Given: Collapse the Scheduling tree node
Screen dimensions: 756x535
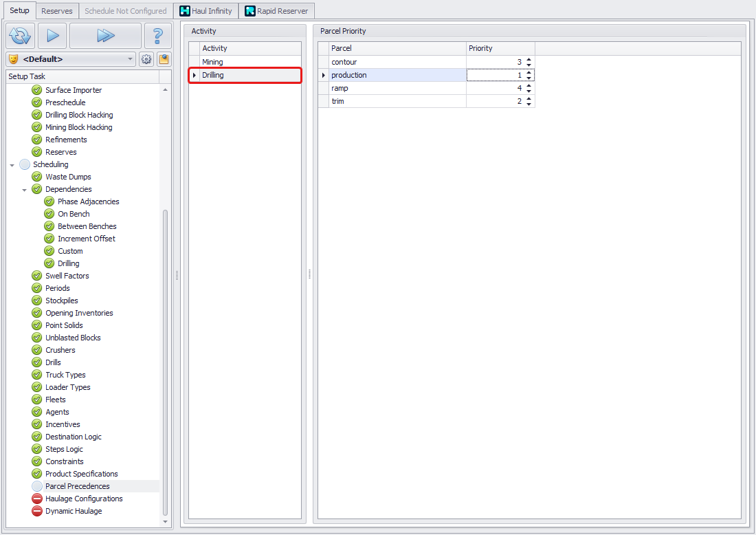Looking at the screenshot, I should [x=12, y=165].
